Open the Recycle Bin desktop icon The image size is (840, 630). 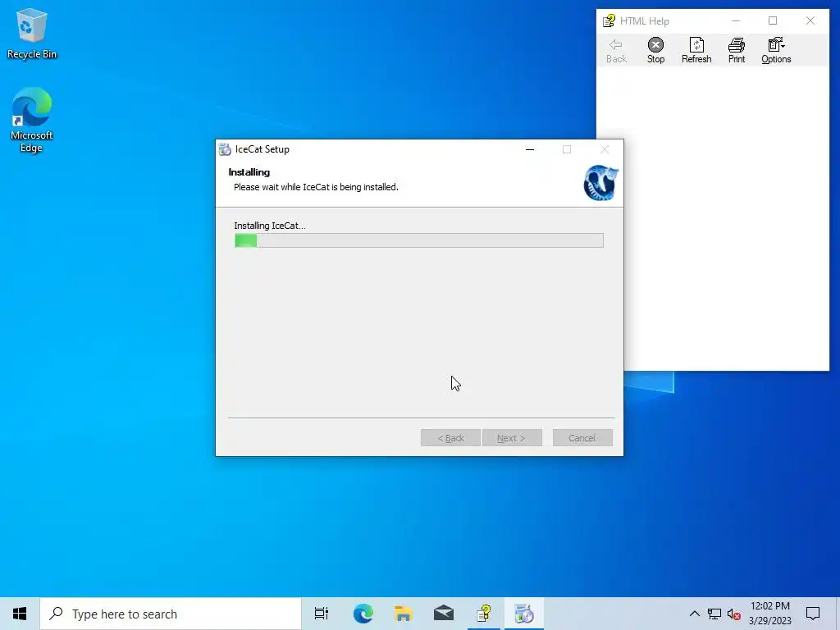32,34
